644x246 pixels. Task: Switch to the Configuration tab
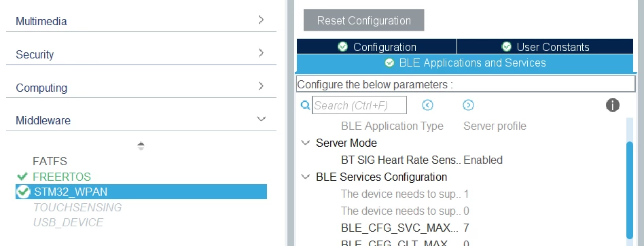(x=376, y=46)
